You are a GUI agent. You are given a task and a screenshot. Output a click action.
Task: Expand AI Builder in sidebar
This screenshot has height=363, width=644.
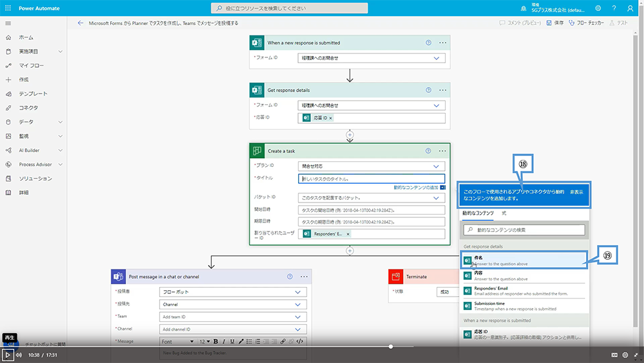point(61,150)
